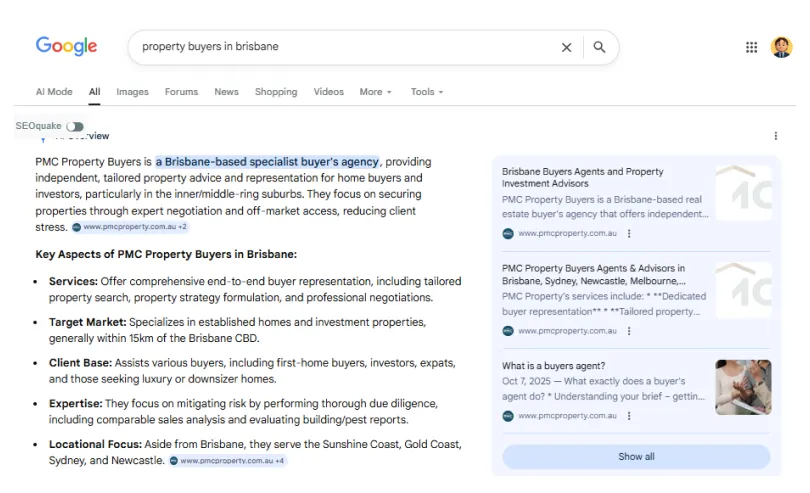Image resolution: width=810 pixels, height=493 pixels.
Task: Open www.pmcproperty.com.au +4 source chip
Action: (x=227, y=460)
